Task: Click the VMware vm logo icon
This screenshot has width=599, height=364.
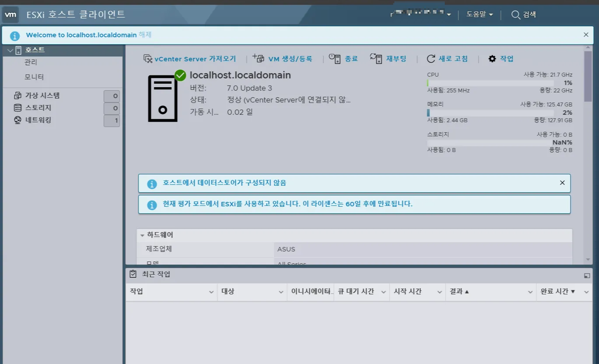Action: [x=11, y=14]
